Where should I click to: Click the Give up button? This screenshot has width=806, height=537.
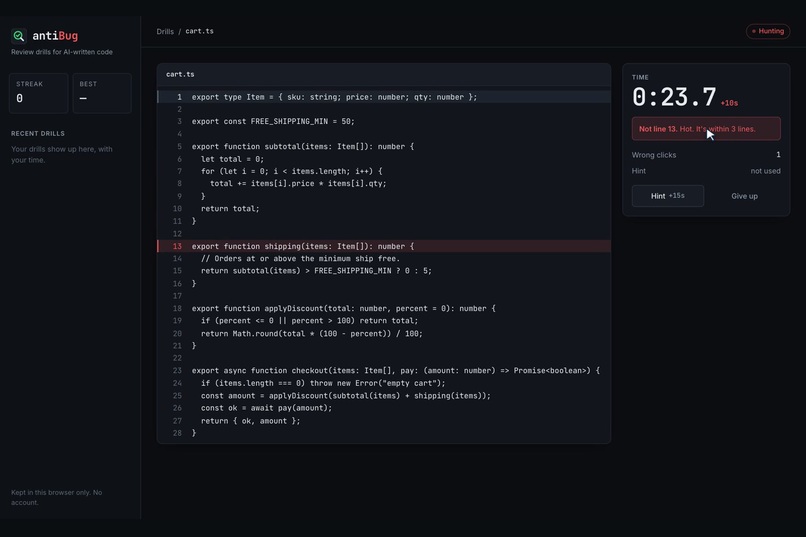click(x=744, y=196)
